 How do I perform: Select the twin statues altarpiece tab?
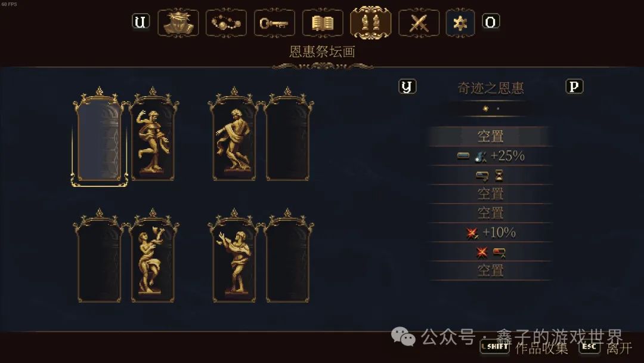click(x=370, y=23)
